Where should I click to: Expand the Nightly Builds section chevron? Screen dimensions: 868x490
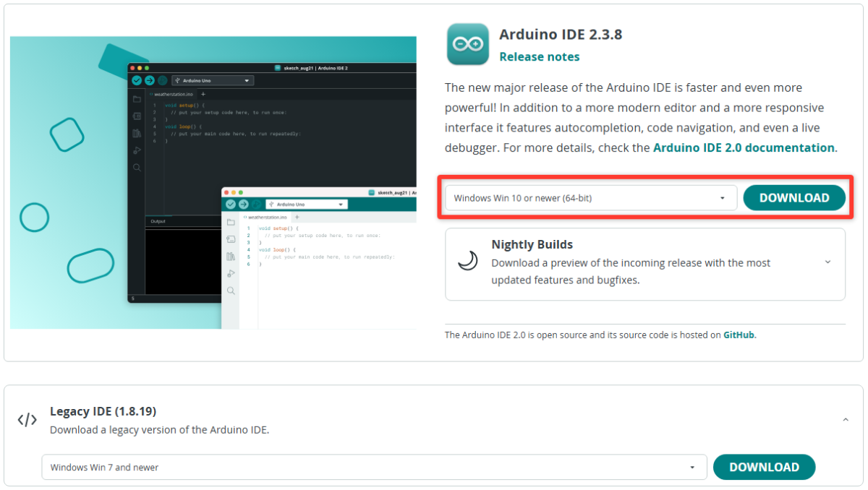(x=827, y=262)
